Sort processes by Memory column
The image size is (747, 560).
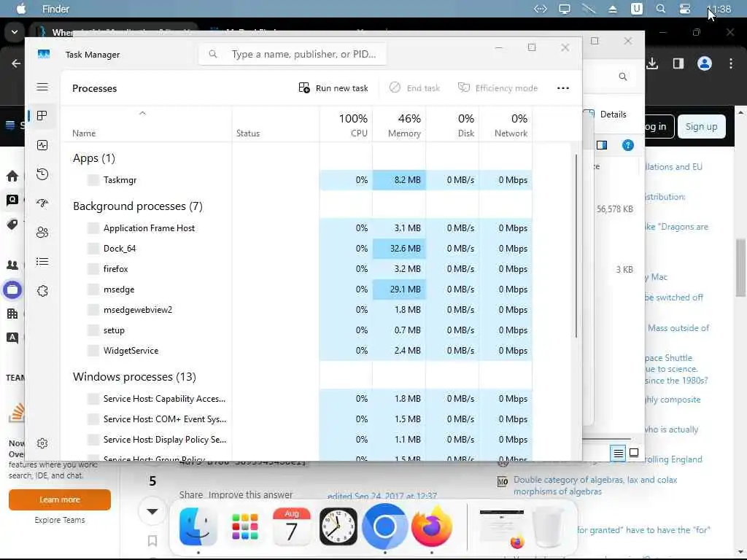[x=404, y=125]
